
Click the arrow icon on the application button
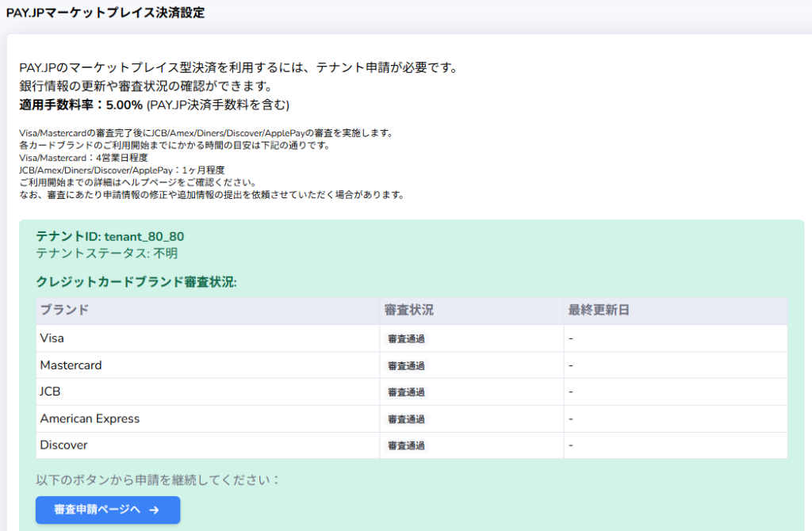click(x=155, y=510)
